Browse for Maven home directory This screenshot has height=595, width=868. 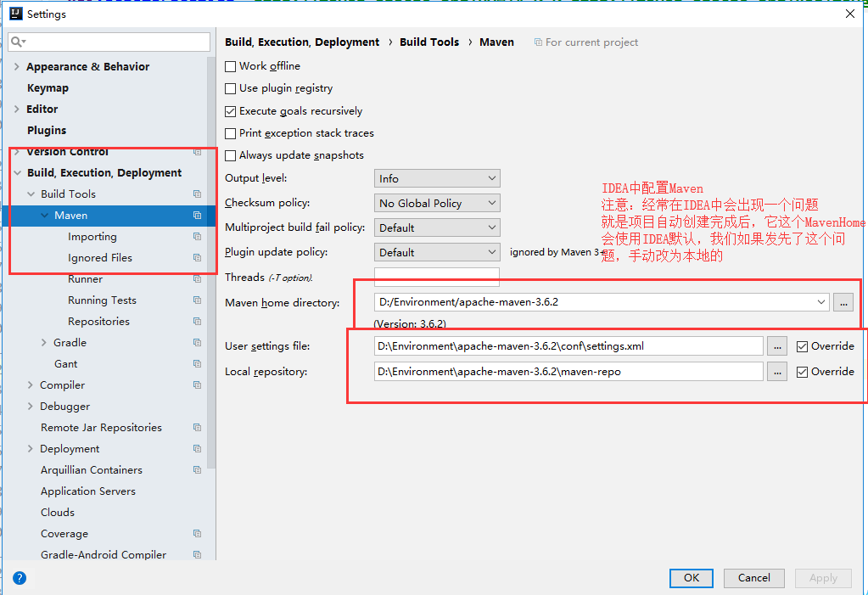point(843,302)
